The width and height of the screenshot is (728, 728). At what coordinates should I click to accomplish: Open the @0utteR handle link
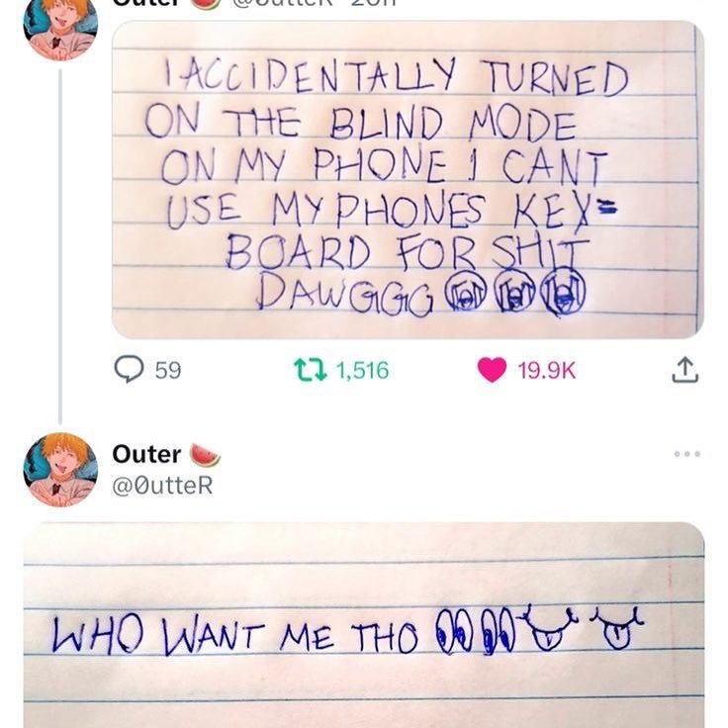click(162, 486)
